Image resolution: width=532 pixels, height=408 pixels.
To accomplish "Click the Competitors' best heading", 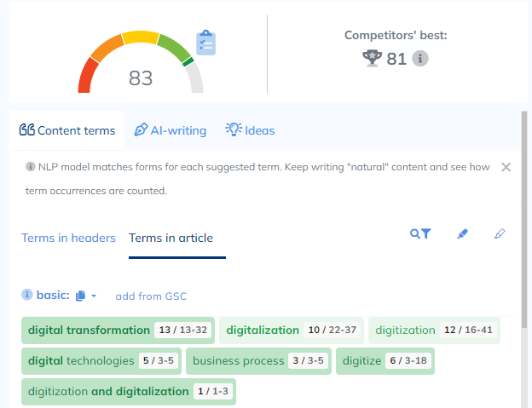I will click(396, 35).
